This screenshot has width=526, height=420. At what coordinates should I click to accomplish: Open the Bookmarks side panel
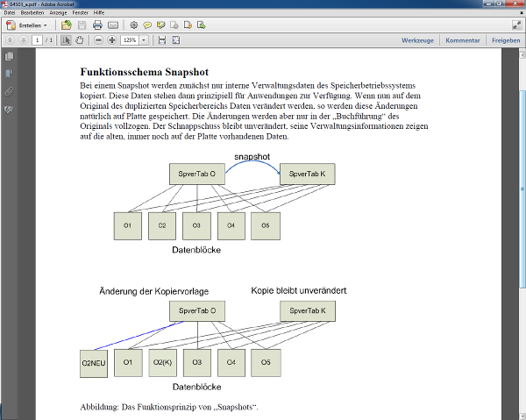[x=9, y=75]
